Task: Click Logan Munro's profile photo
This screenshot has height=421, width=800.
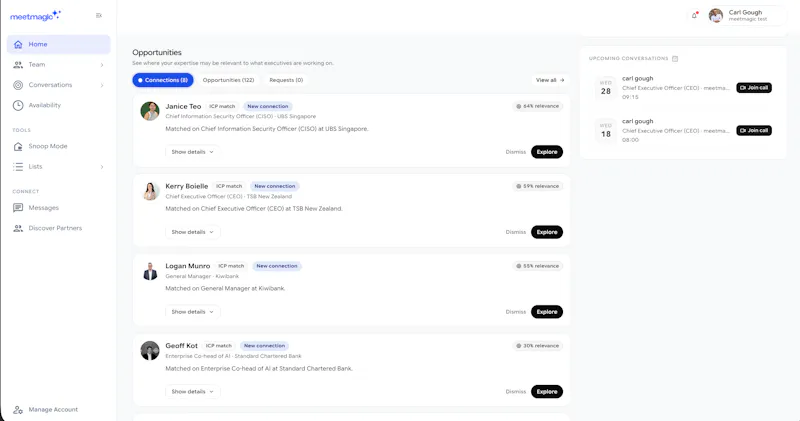Action: pyautogui.click(x=150, y=271)
